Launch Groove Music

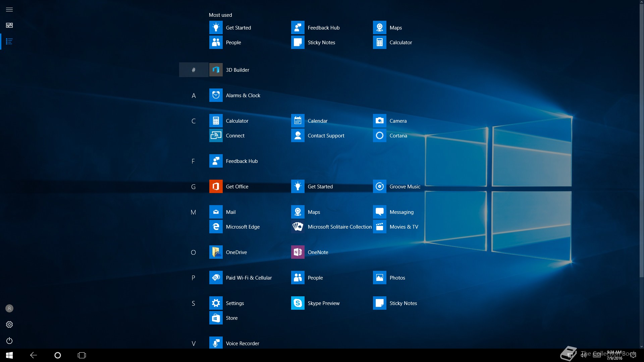pos(396,186)
